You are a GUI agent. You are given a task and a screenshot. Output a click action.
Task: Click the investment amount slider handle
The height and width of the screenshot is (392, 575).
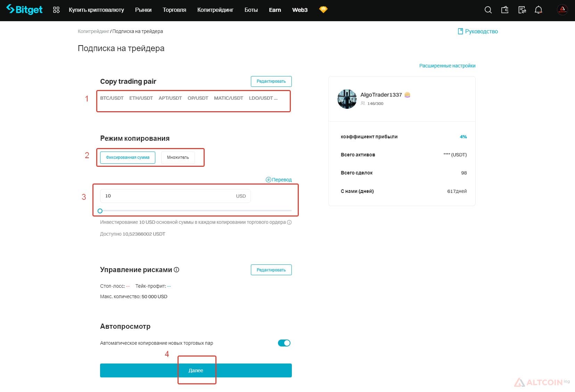(100, 211)
